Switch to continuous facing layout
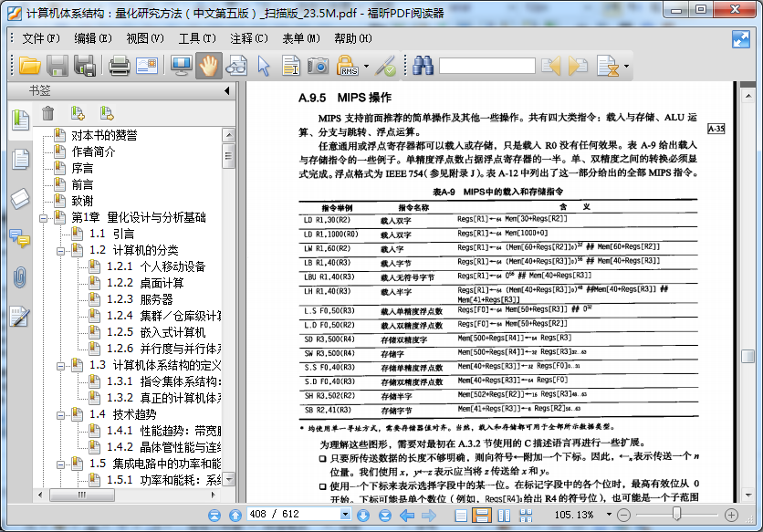The height and width of the screenshot is (532, 763). 526,515
